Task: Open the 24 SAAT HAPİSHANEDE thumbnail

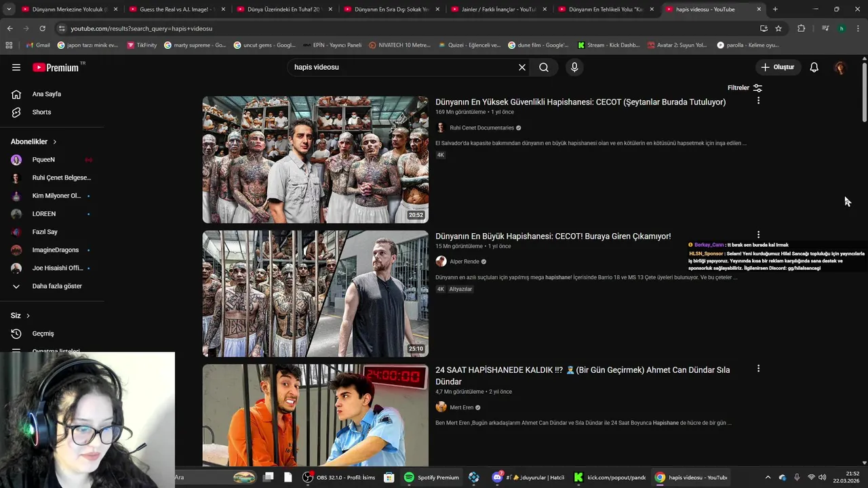Action: tap(315, 415)
